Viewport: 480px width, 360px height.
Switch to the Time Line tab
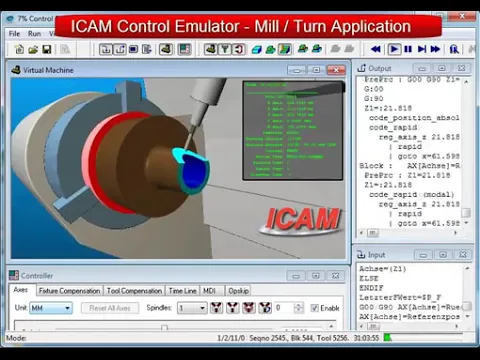tap(182, 291)
